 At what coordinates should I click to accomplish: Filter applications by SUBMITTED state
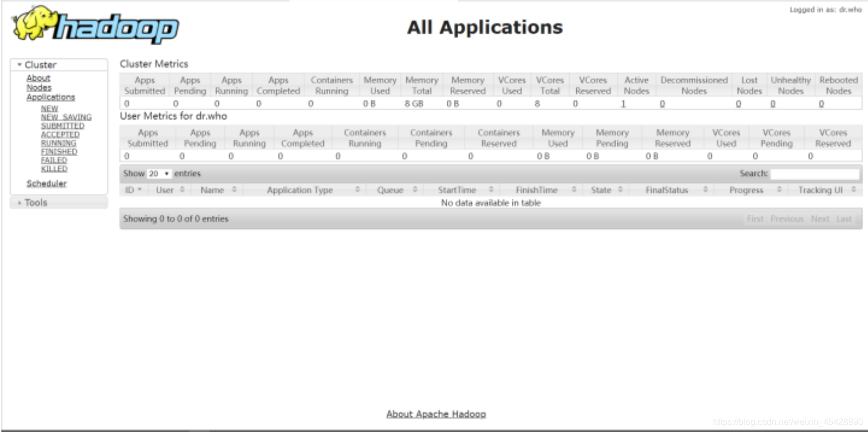click(62, 126)
